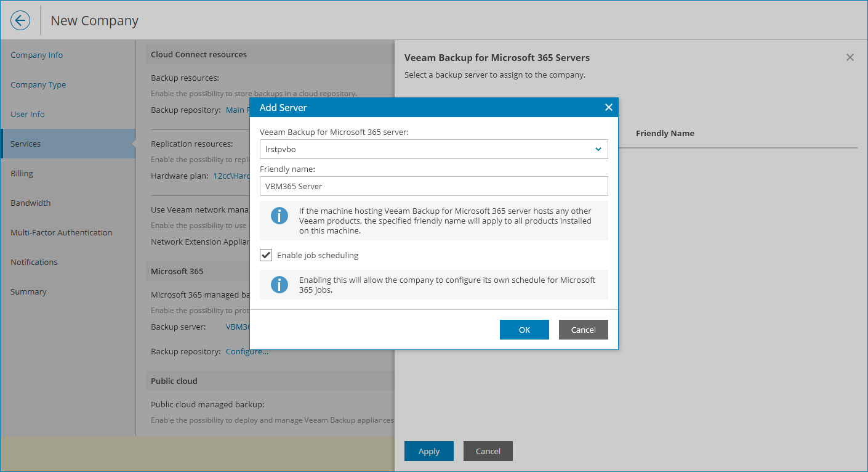Click Cancel in the servers side panel
The height and width of the screenshot is (472, 868).
(488, 451)
